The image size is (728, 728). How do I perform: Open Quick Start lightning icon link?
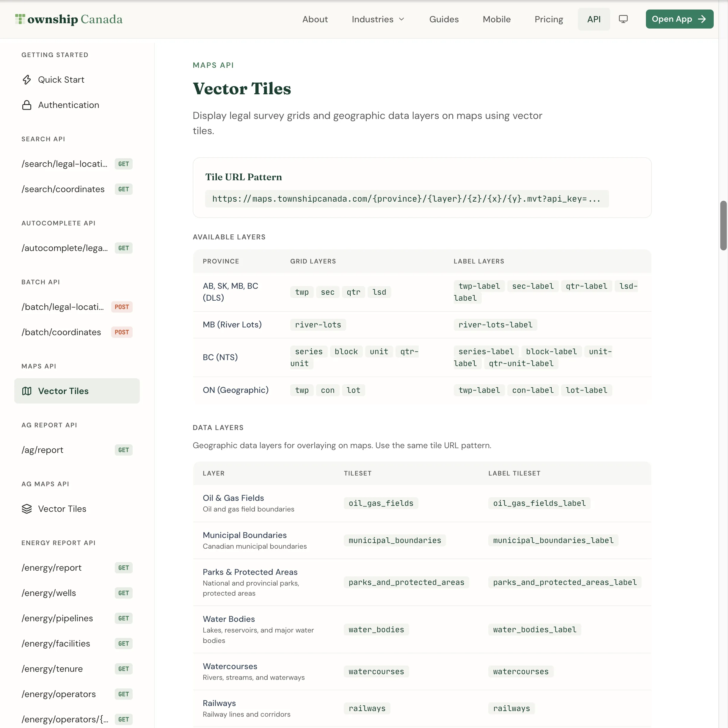27,79
